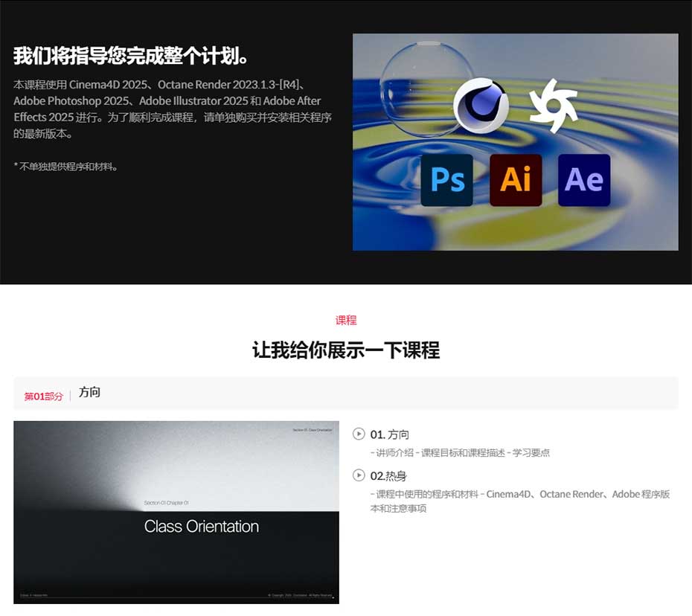Play lesson 01 方向 via its play icon
Image resolution: width=692 pixels, height=616 pixels.
click(x=359, y=434)
